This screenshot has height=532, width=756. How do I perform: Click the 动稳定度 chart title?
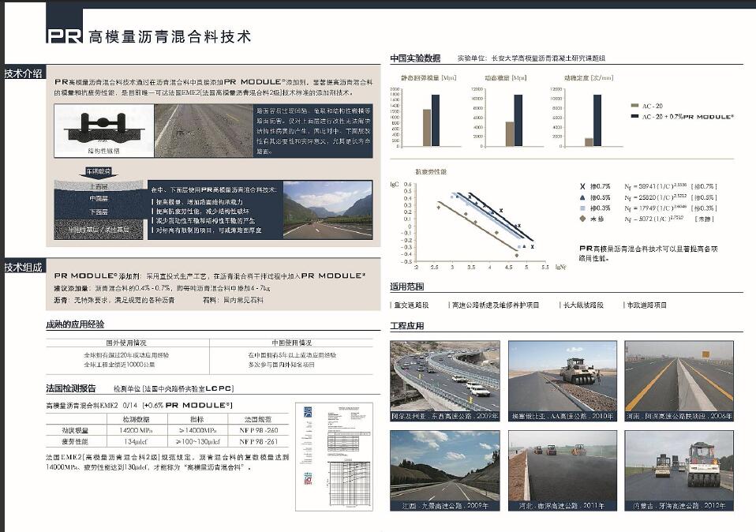pos(588,77)
